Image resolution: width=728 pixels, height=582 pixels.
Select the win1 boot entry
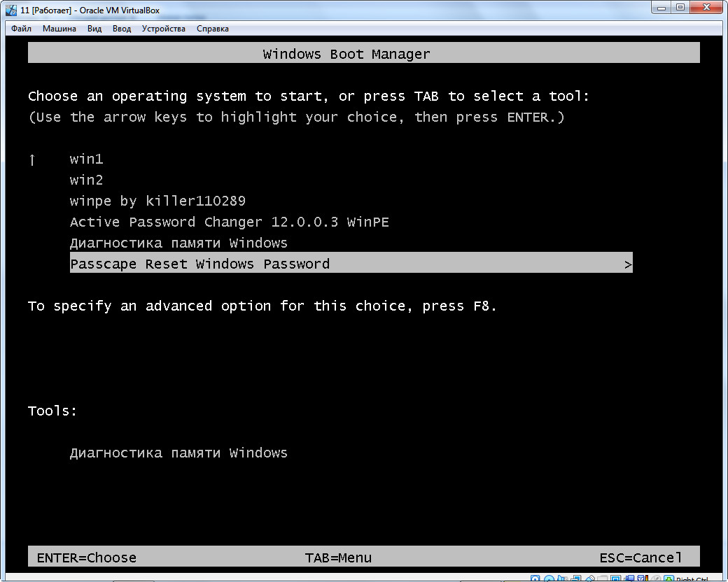click(x=86, y=159)
